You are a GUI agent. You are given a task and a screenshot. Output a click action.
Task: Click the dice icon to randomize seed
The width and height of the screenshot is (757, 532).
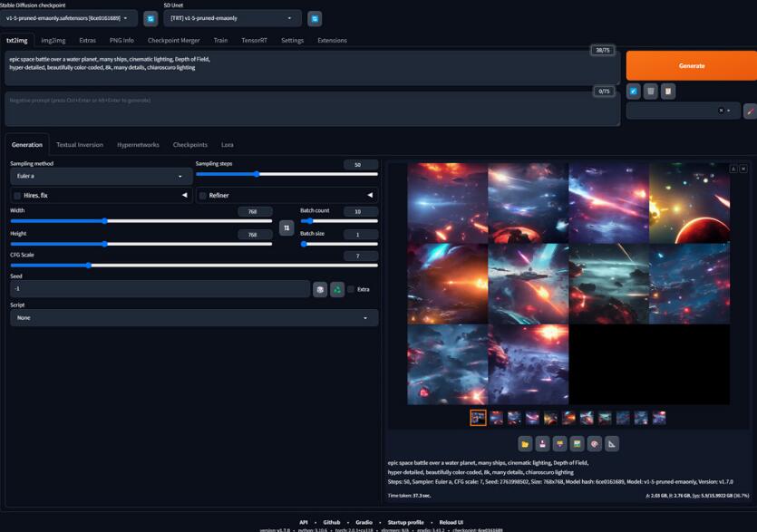click(320, 289)
